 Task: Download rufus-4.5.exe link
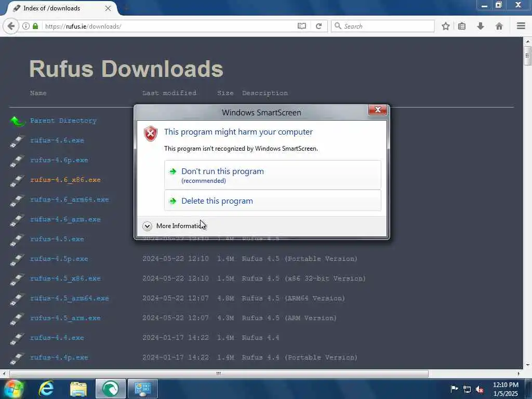tap(57, 239)
